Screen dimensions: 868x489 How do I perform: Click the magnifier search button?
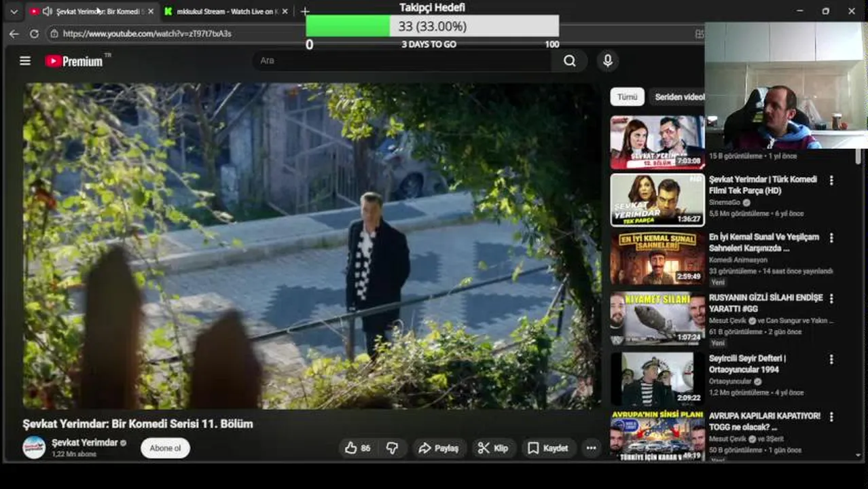point(570,61)
